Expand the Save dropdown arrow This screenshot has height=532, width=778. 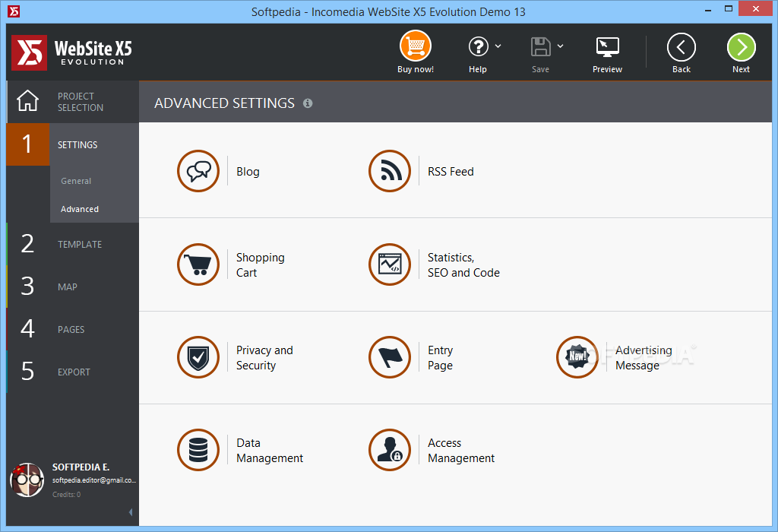tap(560, 46)
